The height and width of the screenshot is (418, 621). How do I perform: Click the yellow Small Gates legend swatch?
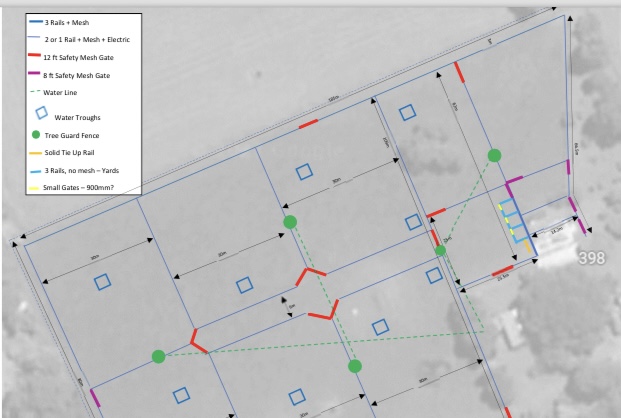[x=38, y=188]
